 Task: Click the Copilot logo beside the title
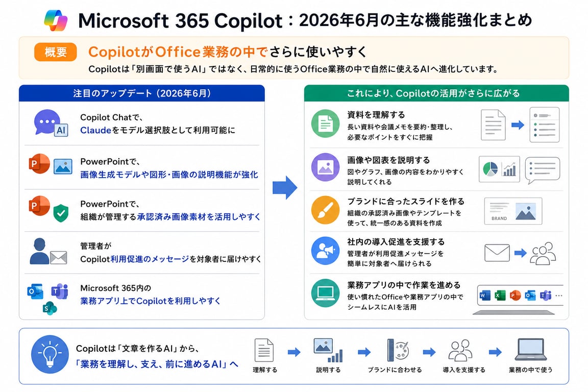[56, 20]
